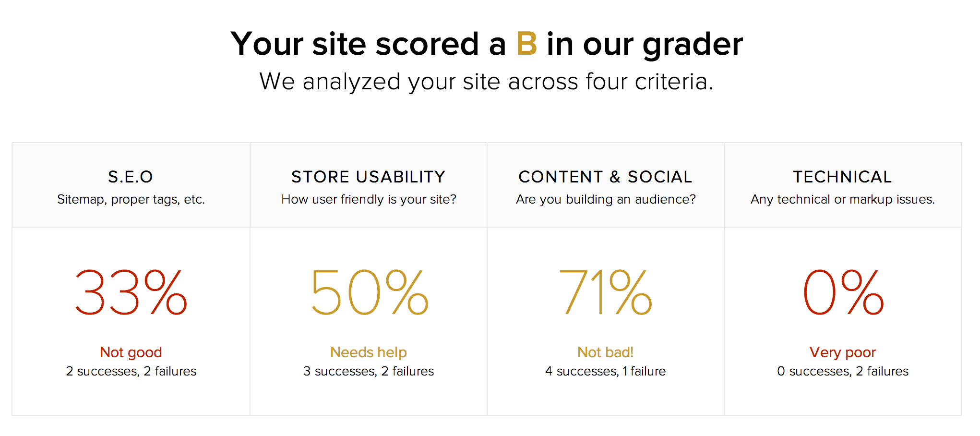Open the TECHNICAL category heading
Screen dimensions: 980x436
tap(842, 177)
